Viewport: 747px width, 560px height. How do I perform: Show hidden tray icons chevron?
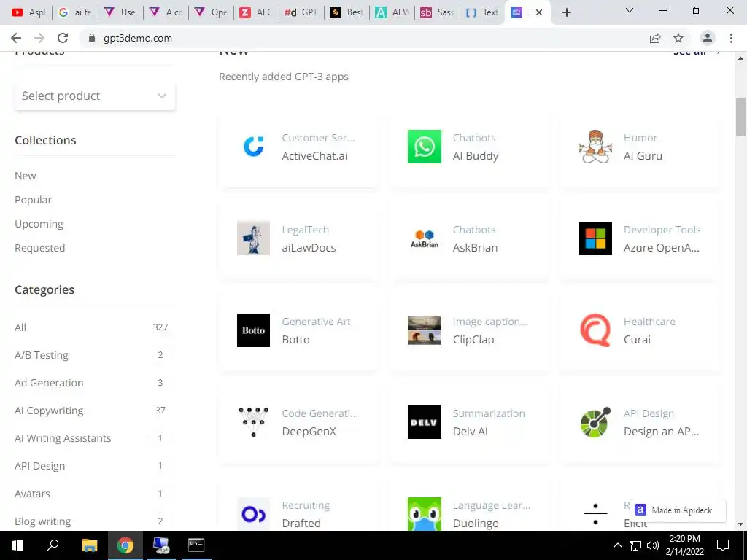(x=617, y=545)
